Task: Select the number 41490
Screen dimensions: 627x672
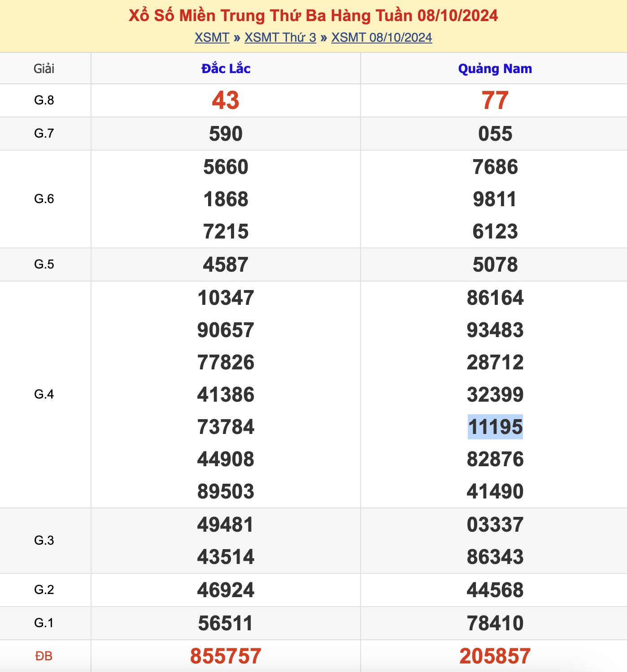Action: coord(495,491)
